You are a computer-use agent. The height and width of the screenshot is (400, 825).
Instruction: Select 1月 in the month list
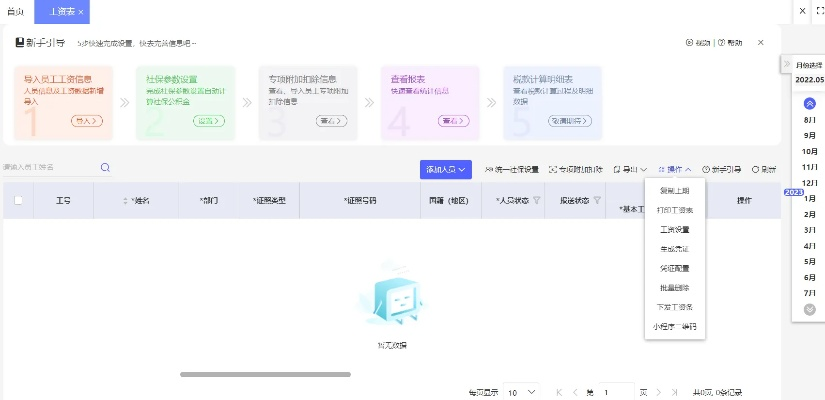pos(810,199)
